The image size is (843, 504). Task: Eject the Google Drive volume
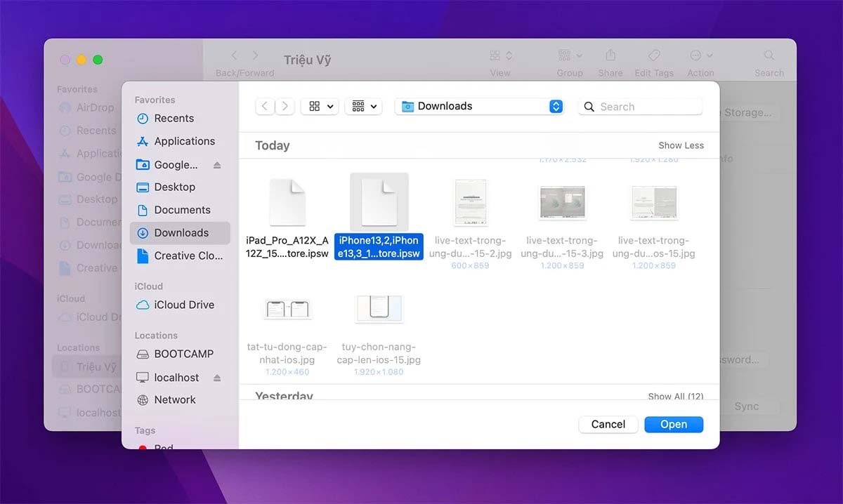click(217, 165)
